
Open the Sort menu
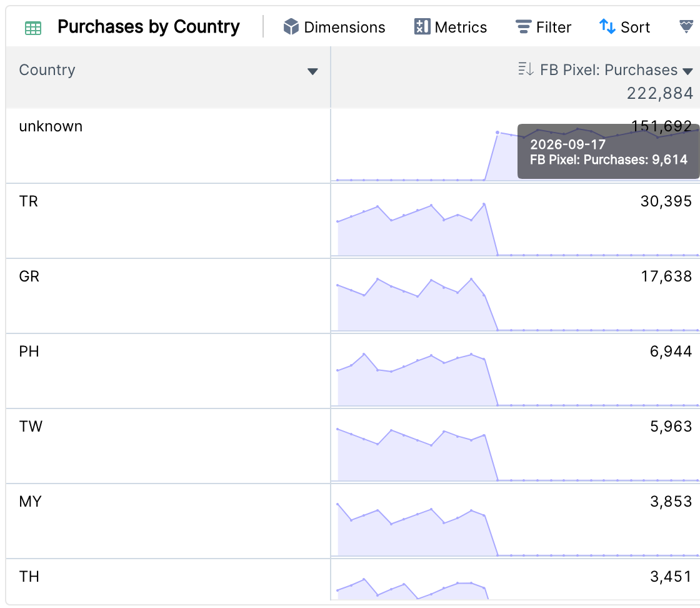point(624,27)
